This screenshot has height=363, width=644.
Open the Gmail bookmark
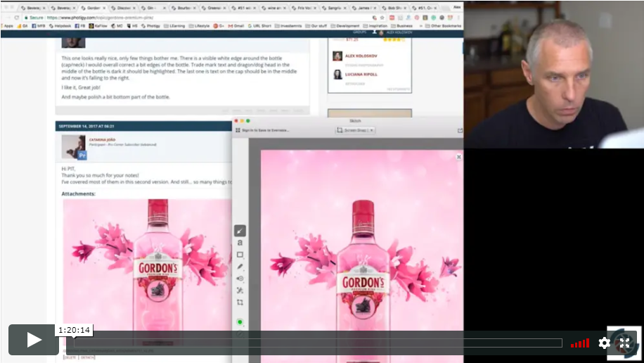click(236, 26)
